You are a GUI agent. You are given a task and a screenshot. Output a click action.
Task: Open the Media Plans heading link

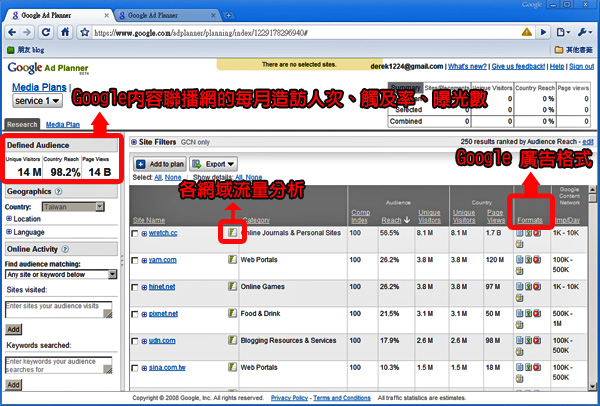(39, 87)
